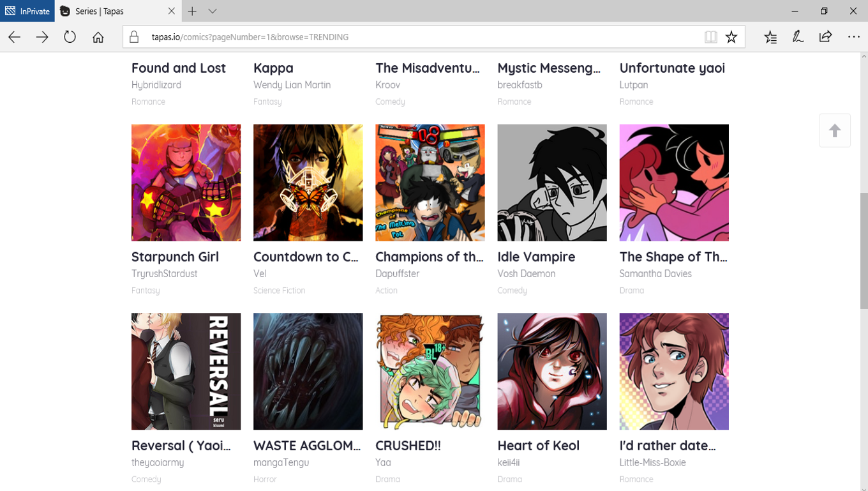Click the browser Back arrow
The width and height of the screenshot is (868, 491).
15,37
